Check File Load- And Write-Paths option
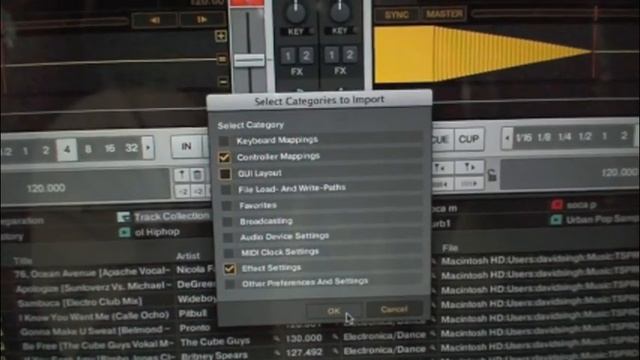The image size is (640, 360). coord(226,190)
